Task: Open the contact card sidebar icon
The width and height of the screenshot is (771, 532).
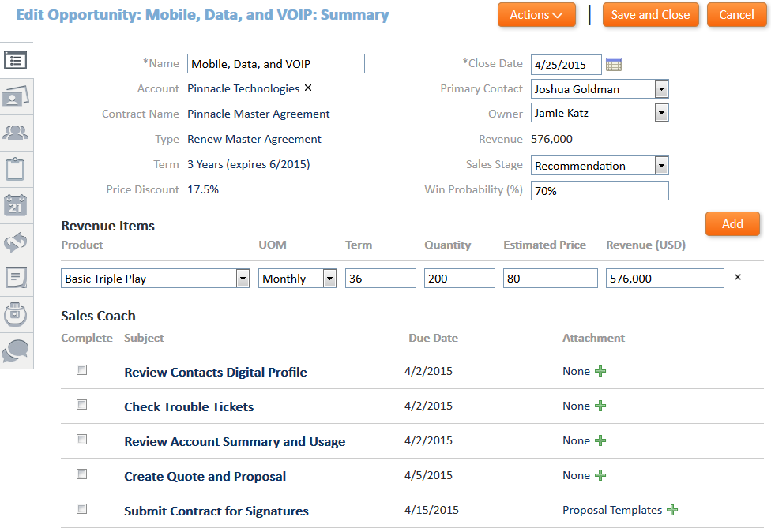Action: [x=16, y=96]
